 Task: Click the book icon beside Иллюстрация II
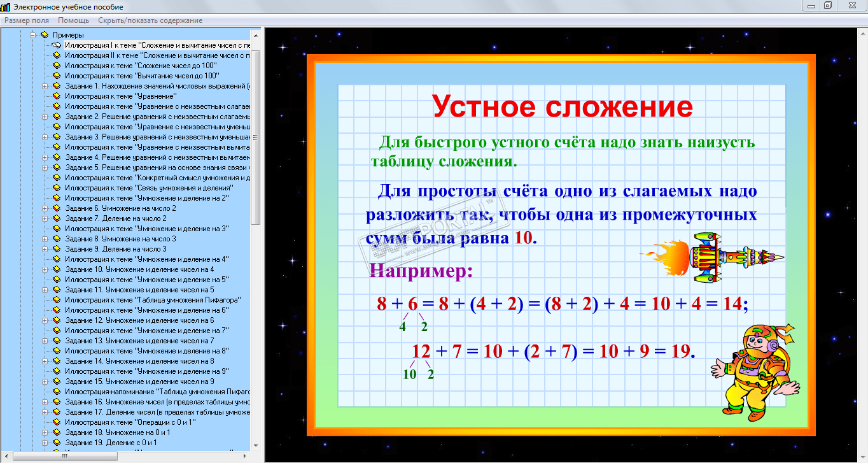(56, 55)
